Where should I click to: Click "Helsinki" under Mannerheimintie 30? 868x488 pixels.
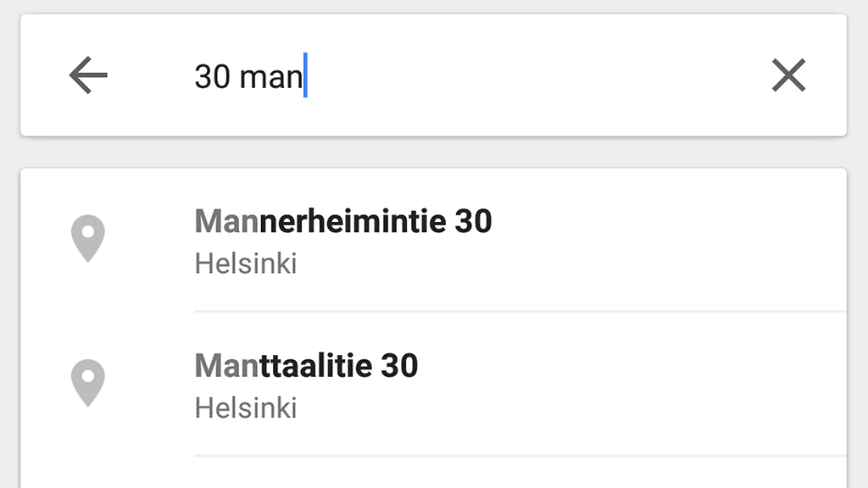[246, 263]
